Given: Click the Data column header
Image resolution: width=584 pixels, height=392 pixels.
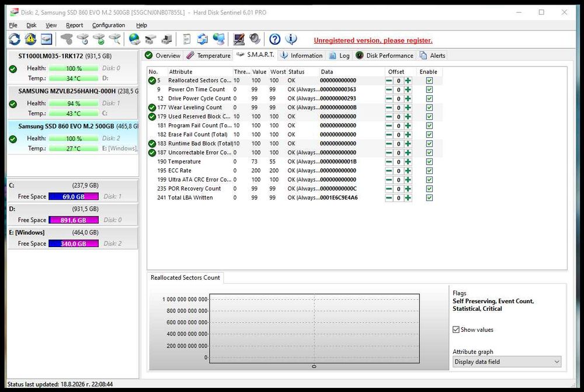Looking at the screenshot, I should coord(352,71).
